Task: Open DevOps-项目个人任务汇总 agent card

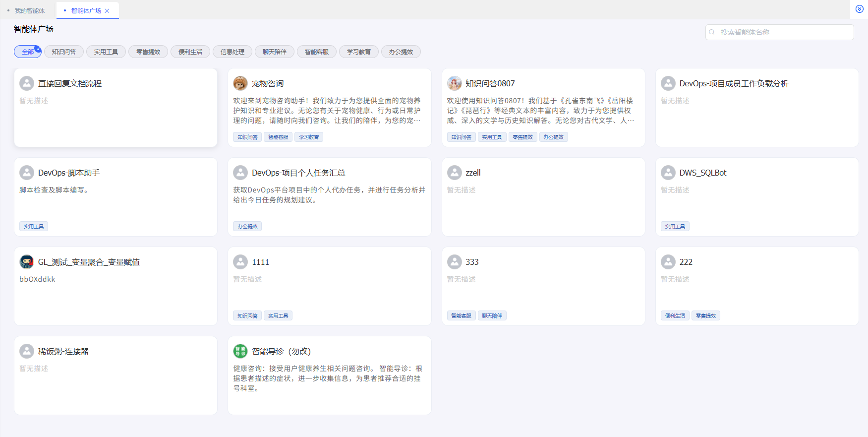Action: 329,197
